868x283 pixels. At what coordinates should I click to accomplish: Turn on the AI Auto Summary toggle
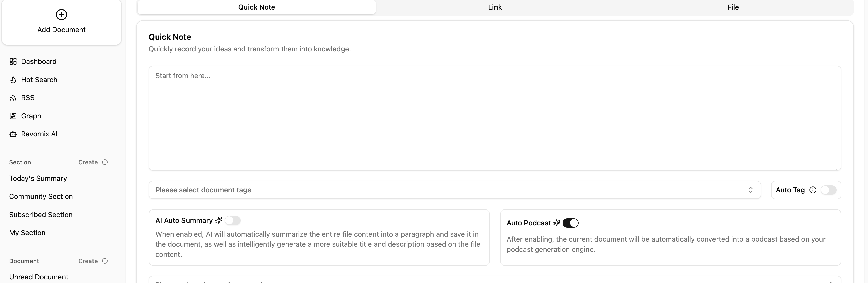tap(232, 221)
